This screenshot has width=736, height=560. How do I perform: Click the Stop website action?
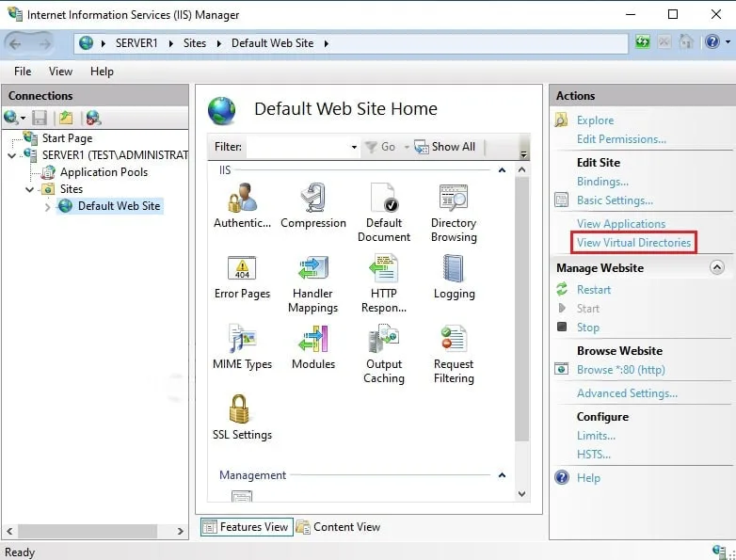tap(587, 328)
